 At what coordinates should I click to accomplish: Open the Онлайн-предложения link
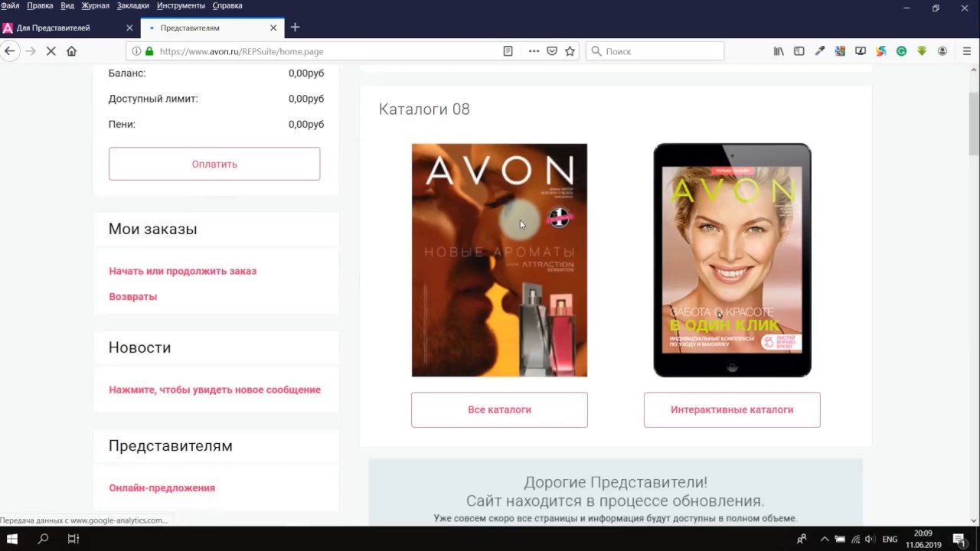pos(162,487)
